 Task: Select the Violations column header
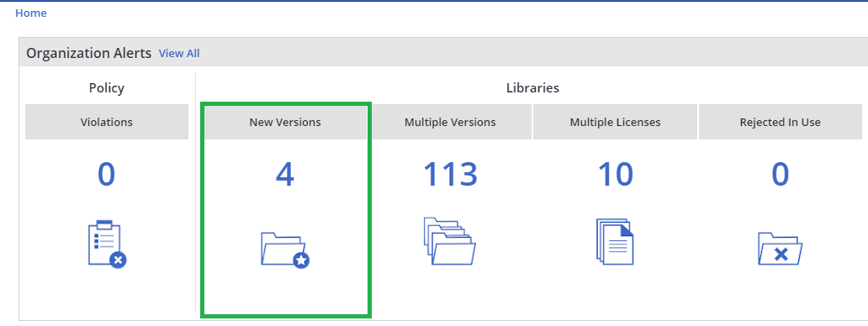[107, 122]
